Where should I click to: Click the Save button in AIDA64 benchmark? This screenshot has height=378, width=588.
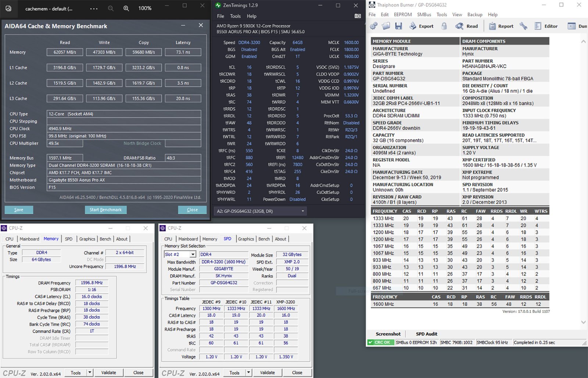[x=19, y=210]
